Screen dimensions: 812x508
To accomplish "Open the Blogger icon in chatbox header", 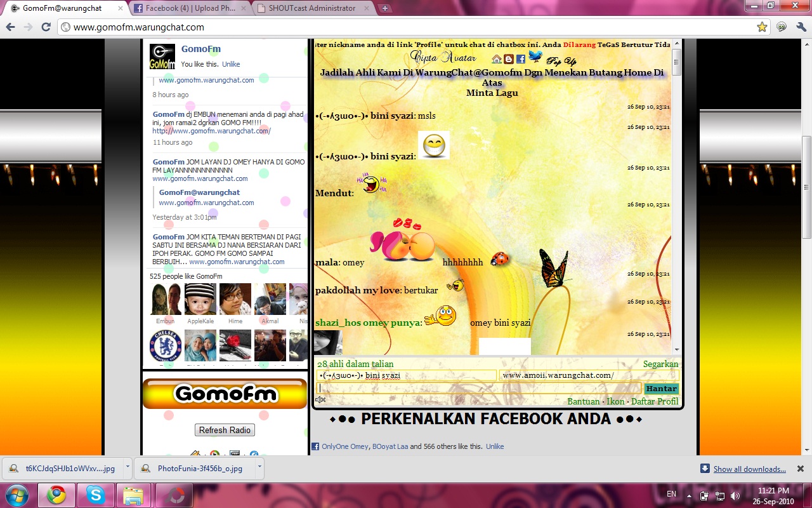I will click(509, 59).
